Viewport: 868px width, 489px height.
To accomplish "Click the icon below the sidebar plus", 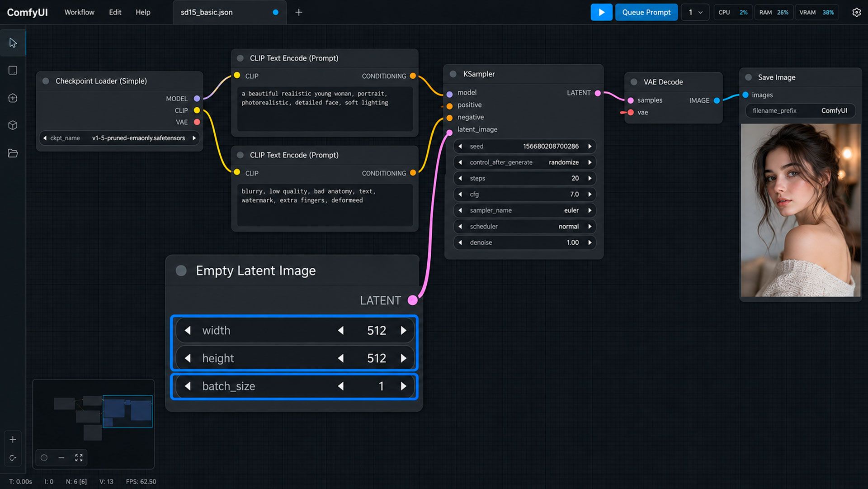I will [x=13, y=458].
